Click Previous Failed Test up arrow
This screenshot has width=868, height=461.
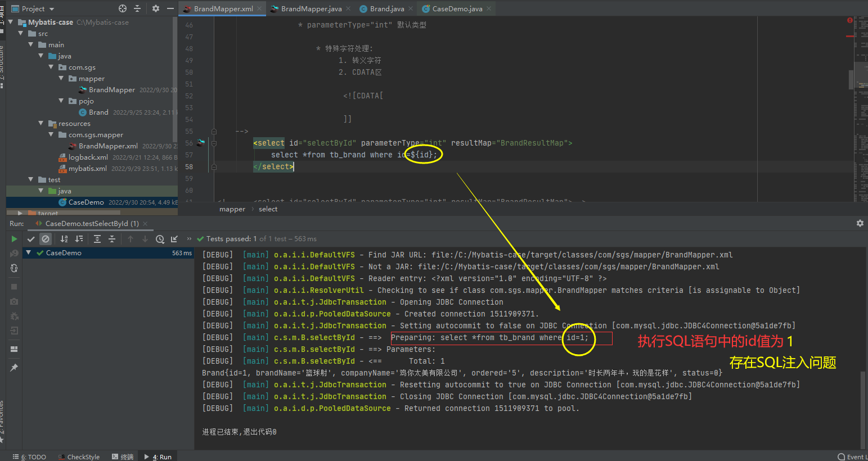coord(131,239)
